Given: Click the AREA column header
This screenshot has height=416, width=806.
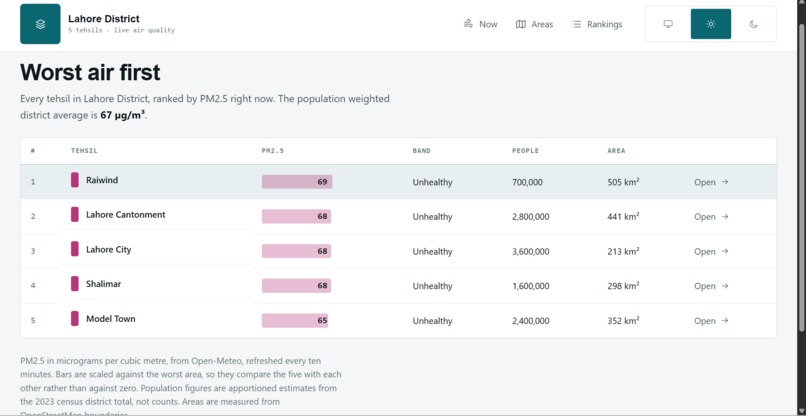Looking at the screenshot, I should [x=616, y=151].
